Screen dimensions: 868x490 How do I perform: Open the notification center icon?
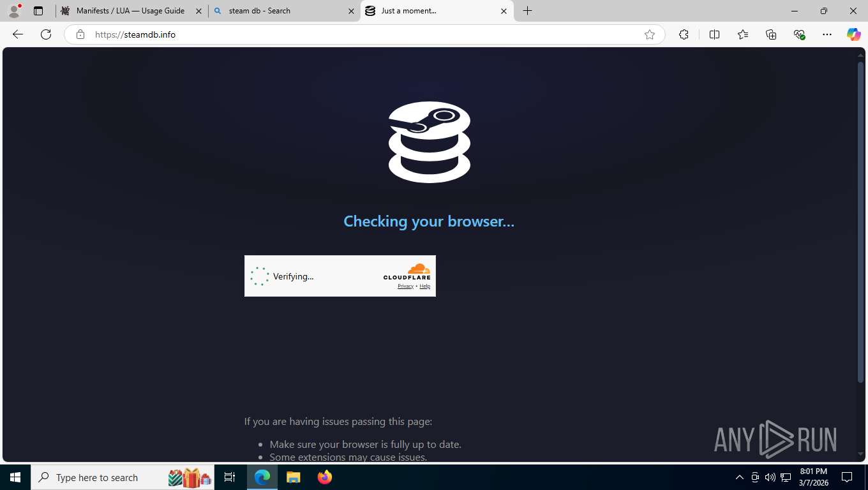pos(848,477)
